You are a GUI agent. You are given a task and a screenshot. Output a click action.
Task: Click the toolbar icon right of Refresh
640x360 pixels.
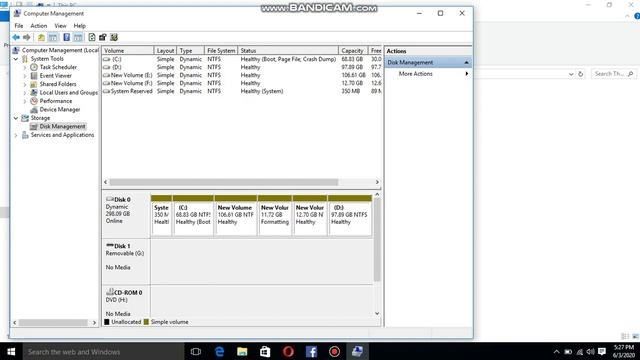coord(102,38)
